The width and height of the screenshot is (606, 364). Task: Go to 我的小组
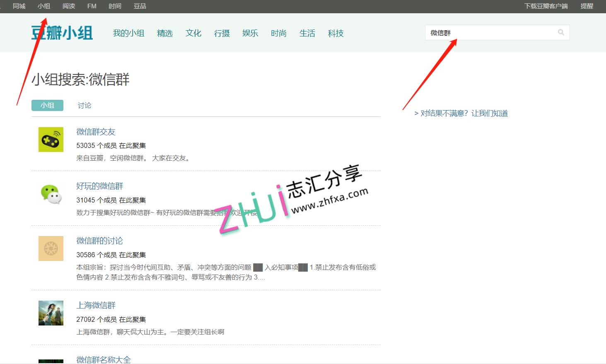coord(129,33)
